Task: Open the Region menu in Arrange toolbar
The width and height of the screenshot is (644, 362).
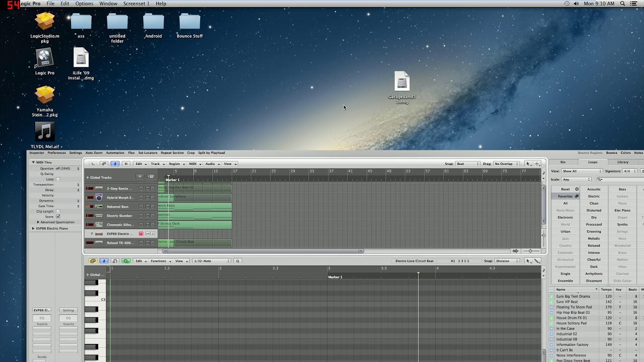Action: pyautogui.click(x=176, y=164)
